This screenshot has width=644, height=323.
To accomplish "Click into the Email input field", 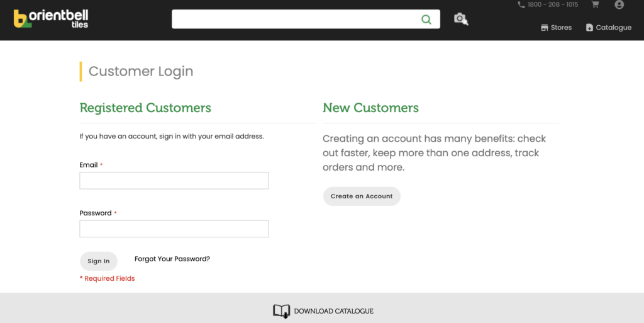I will [174, 181].
